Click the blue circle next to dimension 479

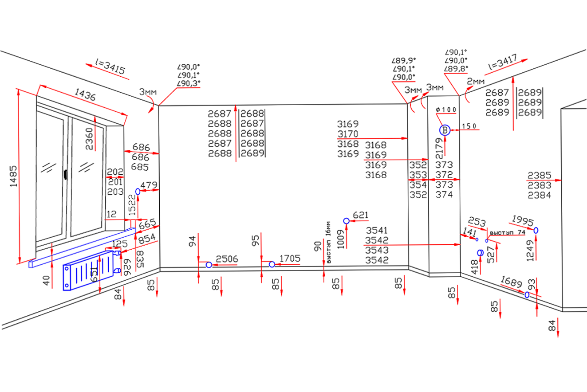tap(138, 191)
